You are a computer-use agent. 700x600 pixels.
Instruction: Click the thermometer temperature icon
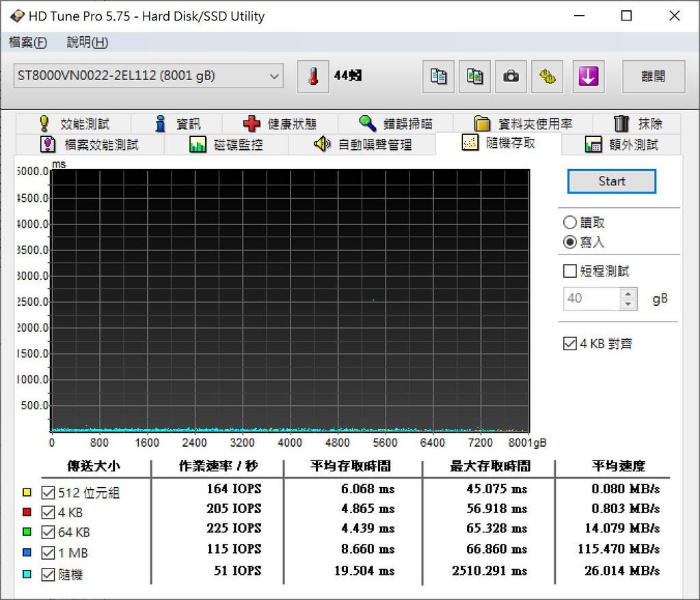pos(313,77)
